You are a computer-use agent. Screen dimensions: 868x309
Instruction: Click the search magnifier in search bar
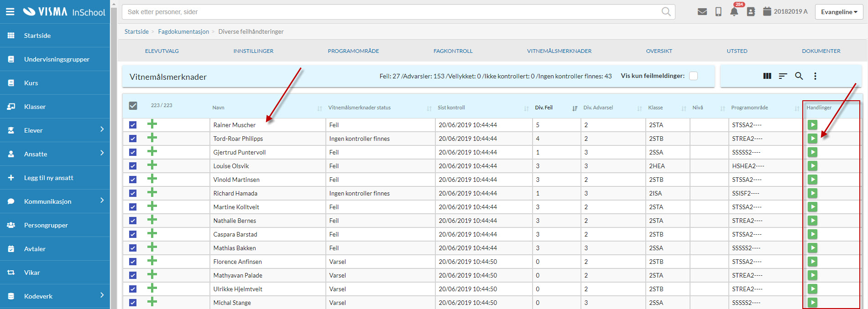point(666,12)
